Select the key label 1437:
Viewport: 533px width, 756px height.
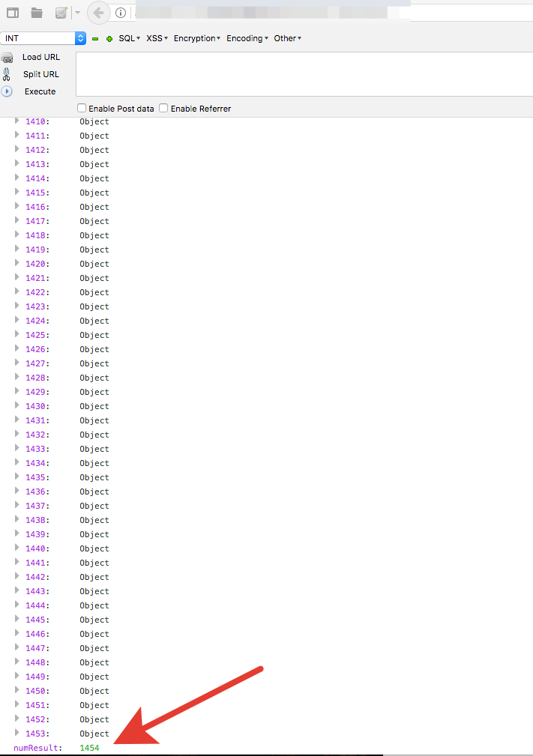(37, 506)
